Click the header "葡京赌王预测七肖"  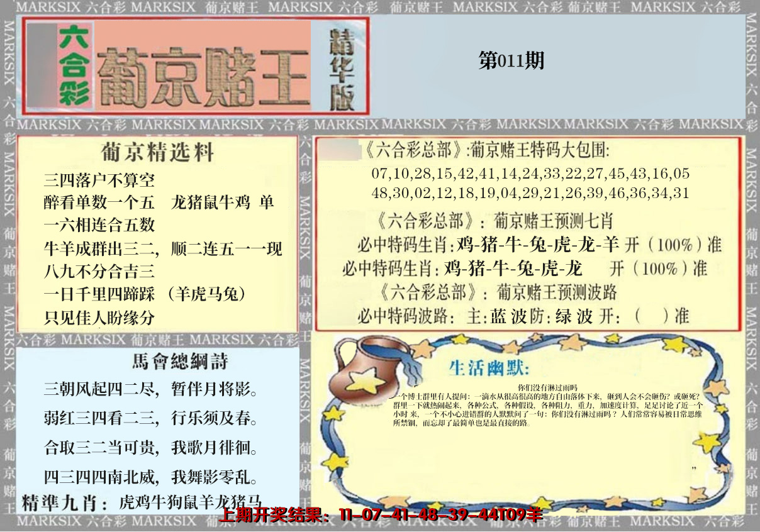point(554,221)
